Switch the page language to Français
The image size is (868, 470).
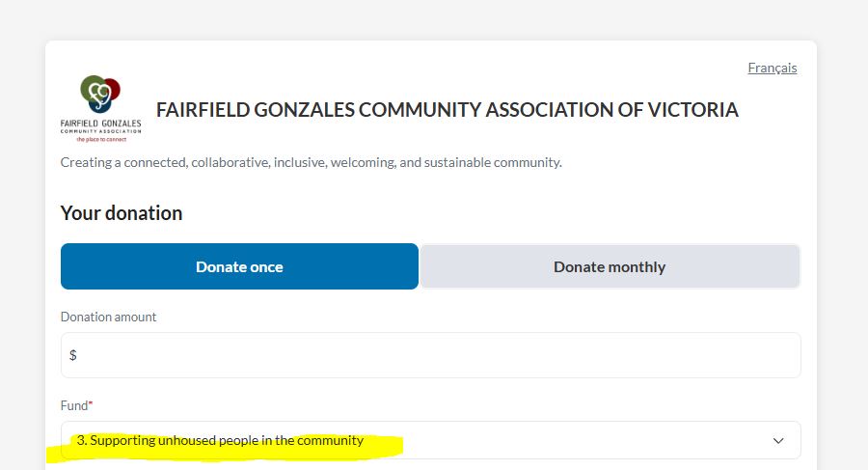[x=773, y=68]
